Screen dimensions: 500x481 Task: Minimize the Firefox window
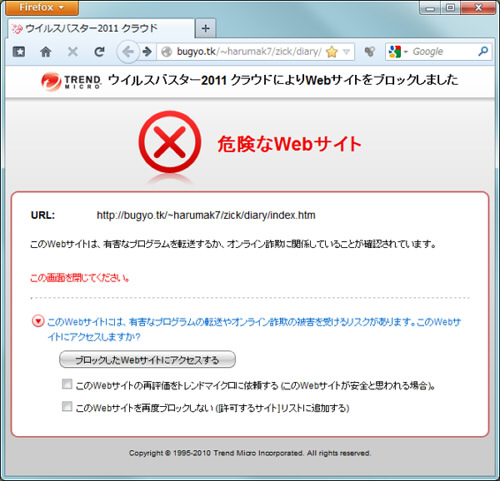[430, 8]
